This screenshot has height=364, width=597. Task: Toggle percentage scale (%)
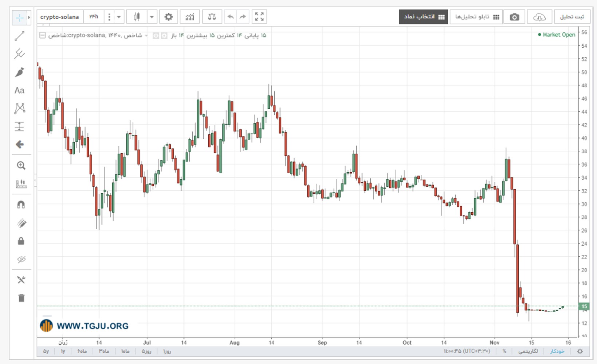point(504,351)
